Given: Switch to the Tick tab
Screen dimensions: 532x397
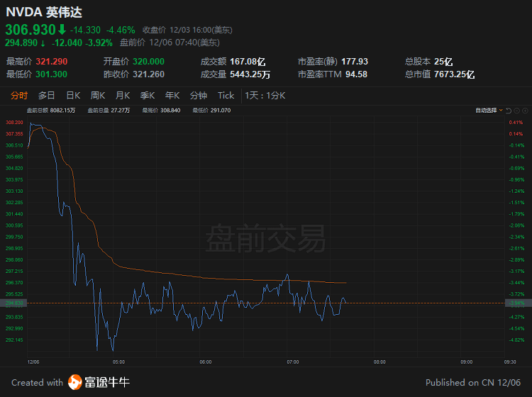Looking at the screenshot, I should tap(226, 96).
